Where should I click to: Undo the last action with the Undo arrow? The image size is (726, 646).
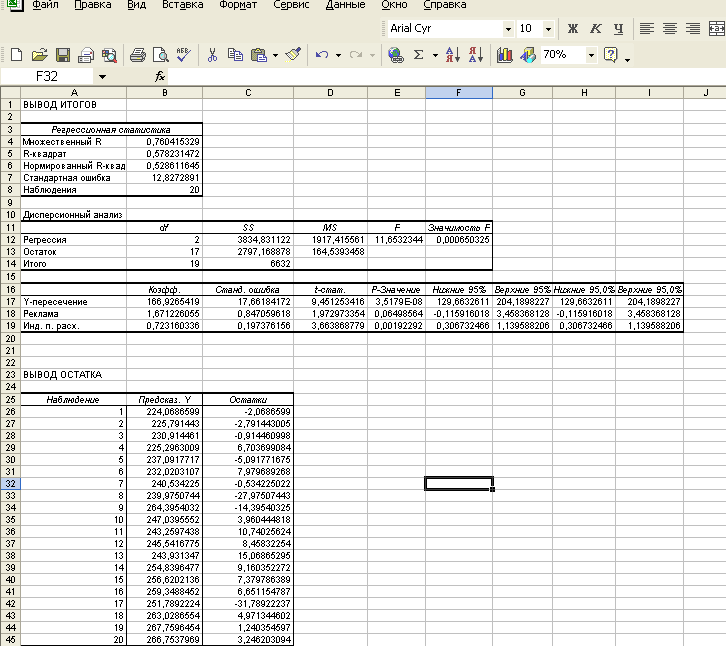[x=322, y=55]
